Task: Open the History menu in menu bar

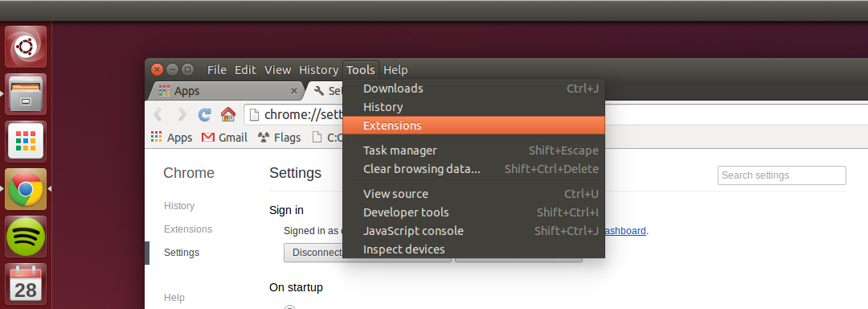Action: click(x=318, y=70)
